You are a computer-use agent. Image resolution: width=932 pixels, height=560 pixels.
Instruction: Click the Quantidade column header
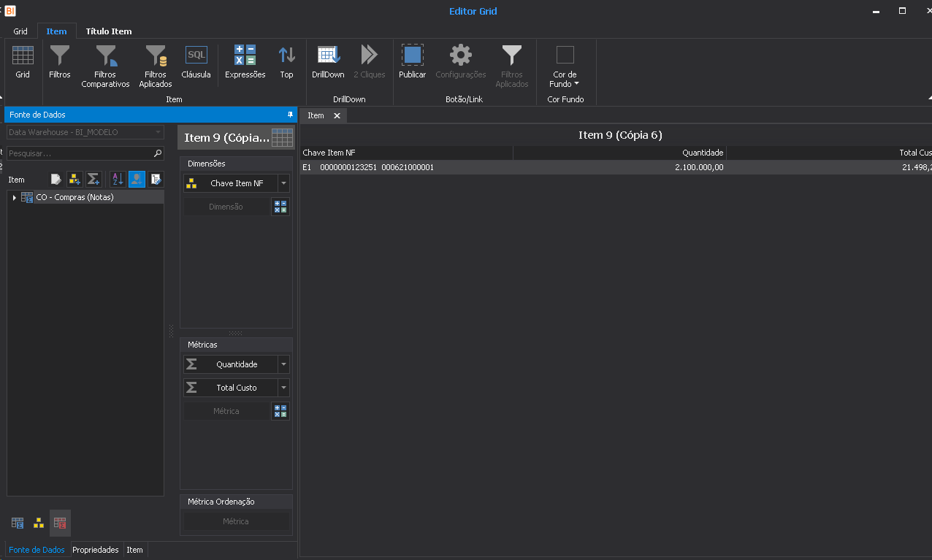click(x=619, y=153)
